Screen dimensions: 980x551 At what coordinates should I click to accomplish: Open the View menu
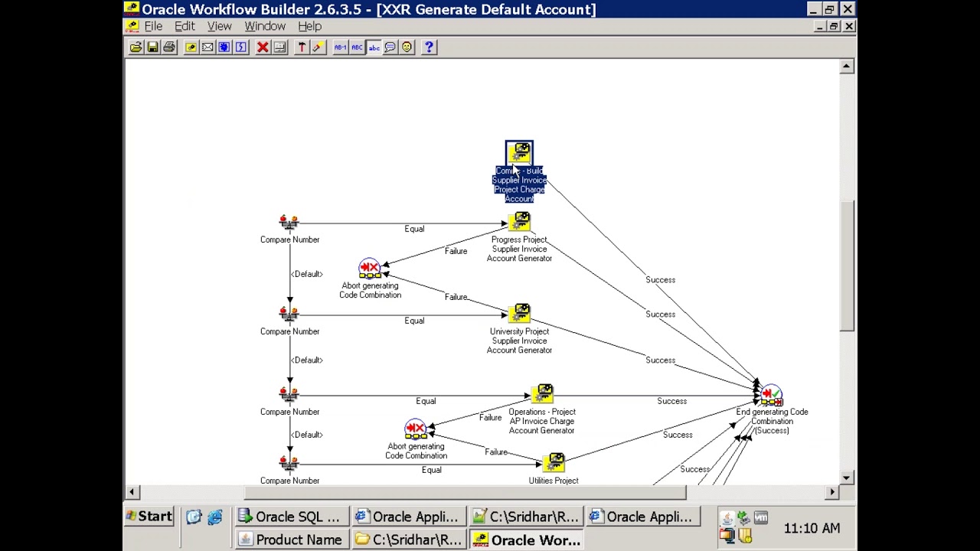point(219,26)
